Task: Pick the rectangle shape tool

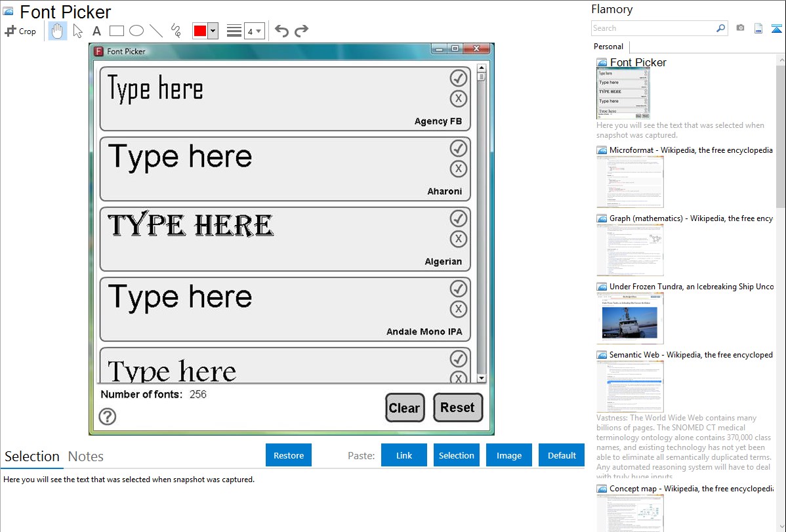Action: 117,31
